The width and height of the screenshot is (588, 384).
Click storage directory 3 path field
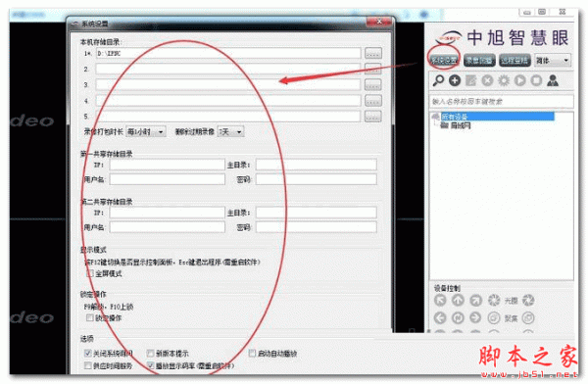tap(228, 85)
